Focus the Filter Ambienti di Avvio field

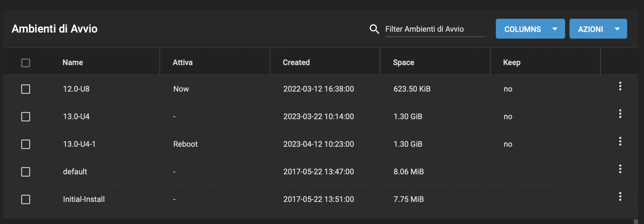(435, 29)
